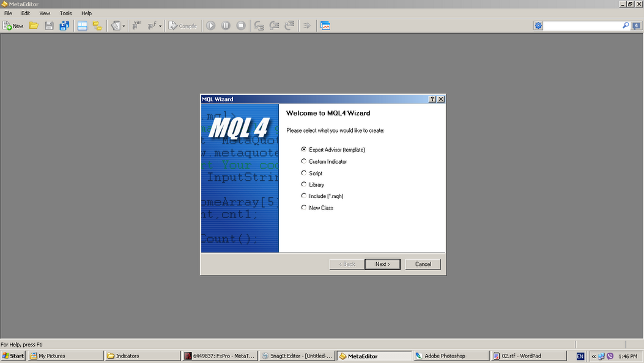This screenshot has height=363, width=644.
Task: Click the network icon in system tray
Action: click(x=601, y=356)
